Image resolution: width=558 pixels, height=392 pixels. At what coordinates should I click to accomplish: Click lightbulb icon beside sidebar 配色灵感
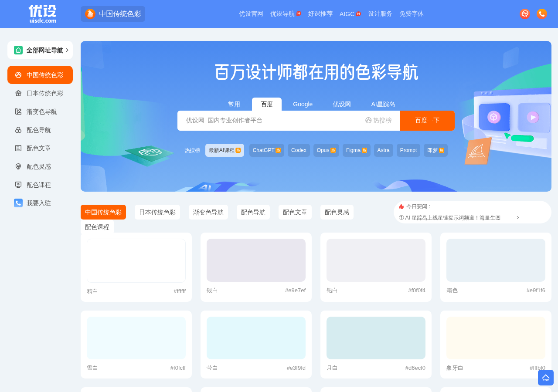tap(18, 166)
